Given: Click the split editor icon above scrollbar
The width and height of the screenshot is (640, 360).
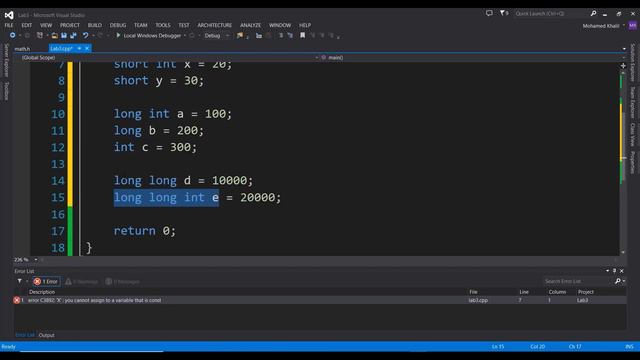Looking at the screenshot, I should pyautogui.click(x=623, y=65).
